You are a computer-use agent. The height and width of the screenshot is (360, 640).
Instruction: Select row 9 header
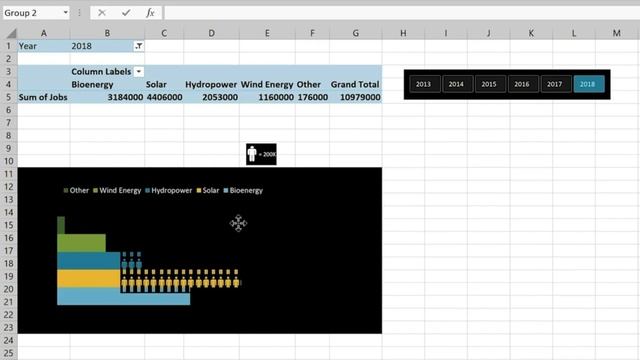pos(9,148)
